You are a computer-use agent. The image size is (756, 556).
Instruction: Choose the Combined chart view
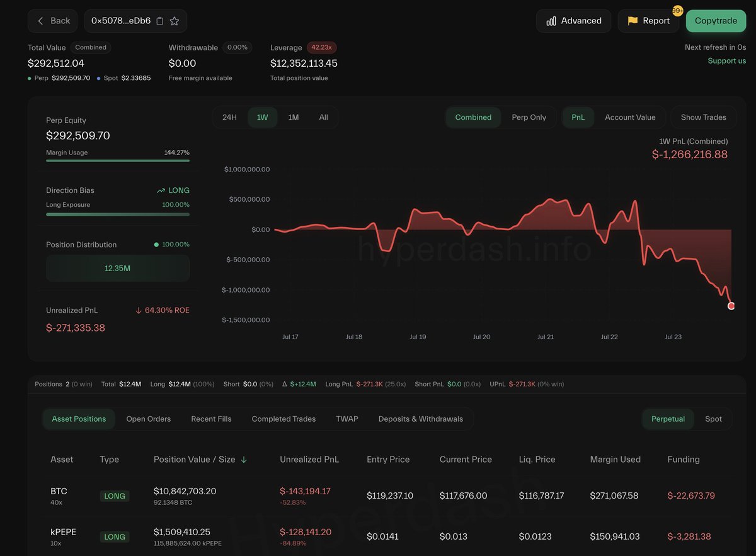pos(473,117)
